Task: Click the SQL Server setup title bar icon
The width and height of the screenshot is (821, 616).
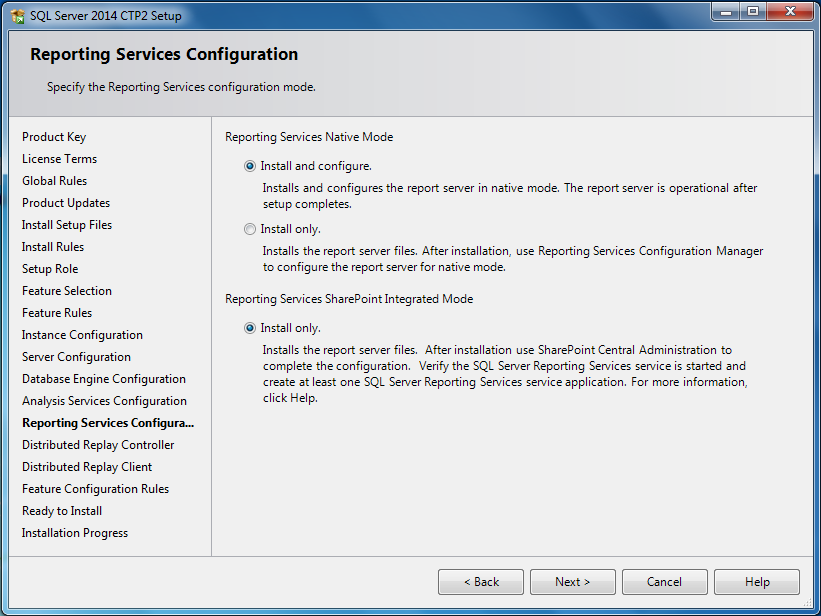Action: pyautogui.click(x=17, y=16)
